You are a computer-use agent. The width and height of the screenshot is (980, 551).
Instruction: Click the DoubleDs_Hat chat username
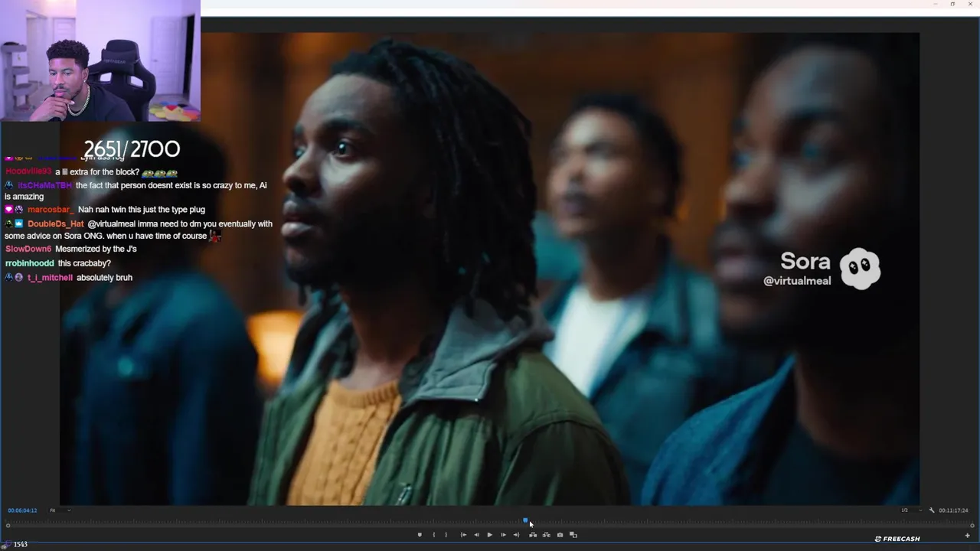[56, 224]
